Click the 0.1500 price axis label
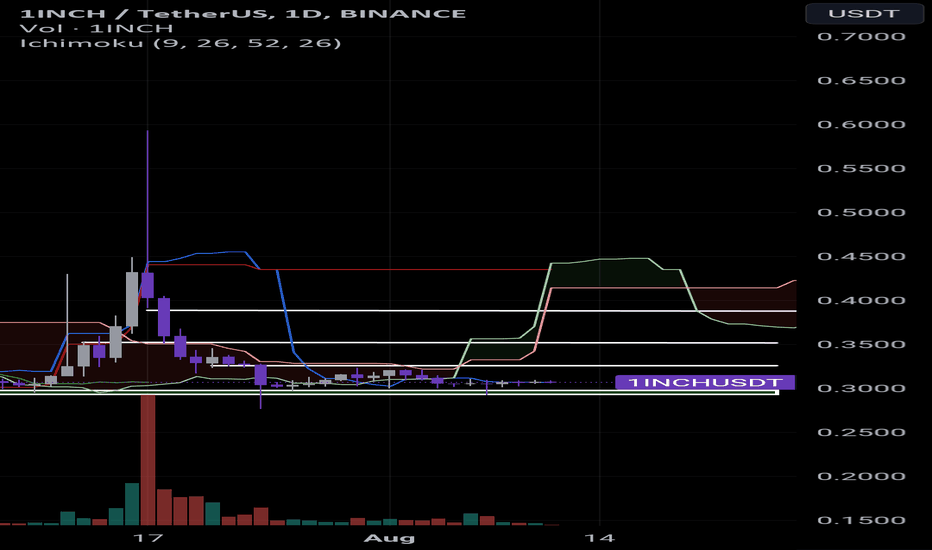Viewport: 932px width, 550px height. coord(861,520)
